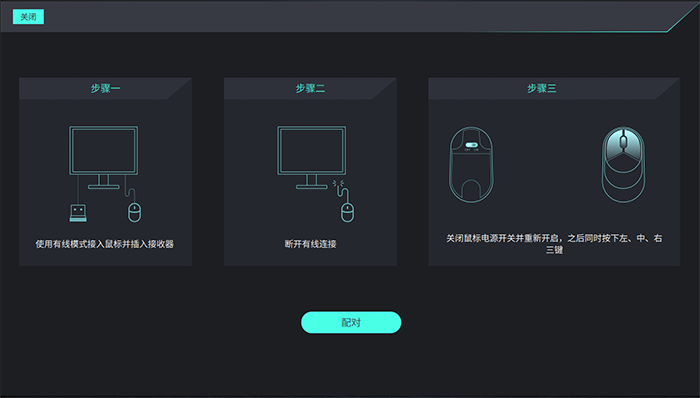Click the monitor icon in step one

(104, 157)
